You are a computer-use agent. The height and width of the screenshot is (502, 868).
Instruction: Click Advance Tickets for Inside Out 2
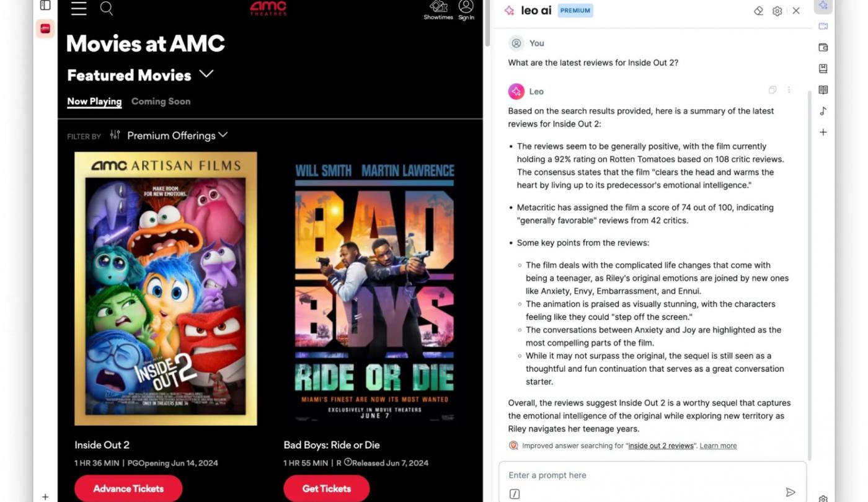coord(128,488)
